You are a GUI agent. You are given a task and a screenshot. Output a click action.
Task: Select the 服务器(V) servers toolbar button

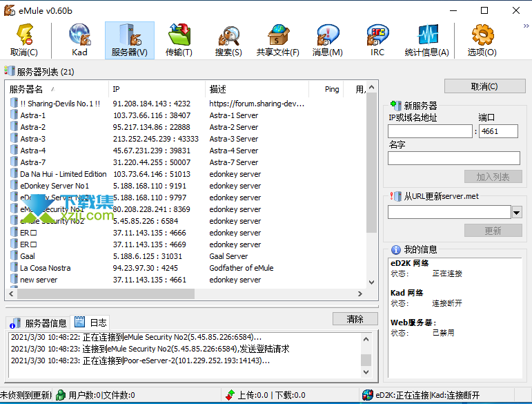130,40
